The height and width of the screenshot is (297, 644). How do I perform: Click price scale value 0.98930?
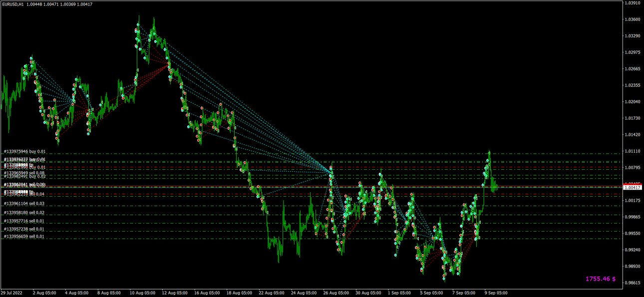pyautogui.click(x=633, y=267)
